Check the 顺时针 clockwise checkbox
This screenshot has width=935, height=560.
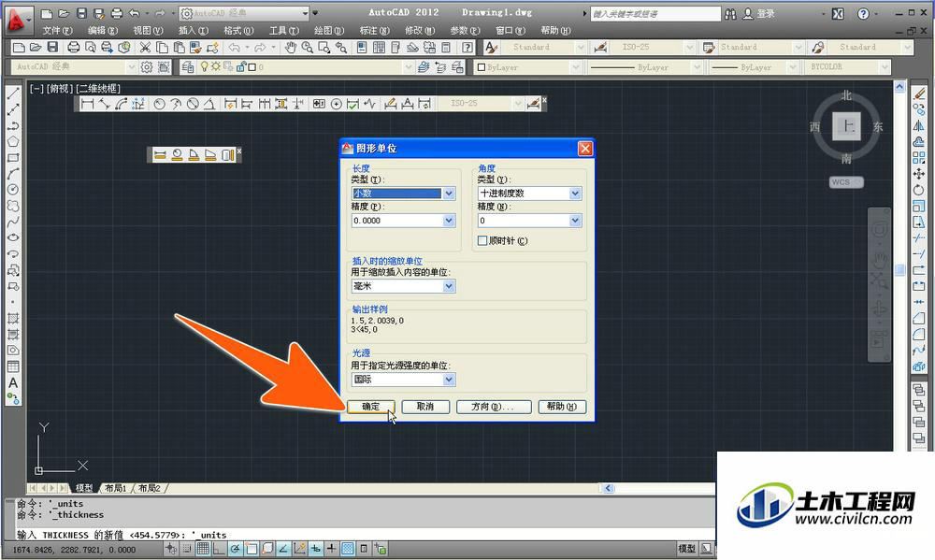coord(482,240)
